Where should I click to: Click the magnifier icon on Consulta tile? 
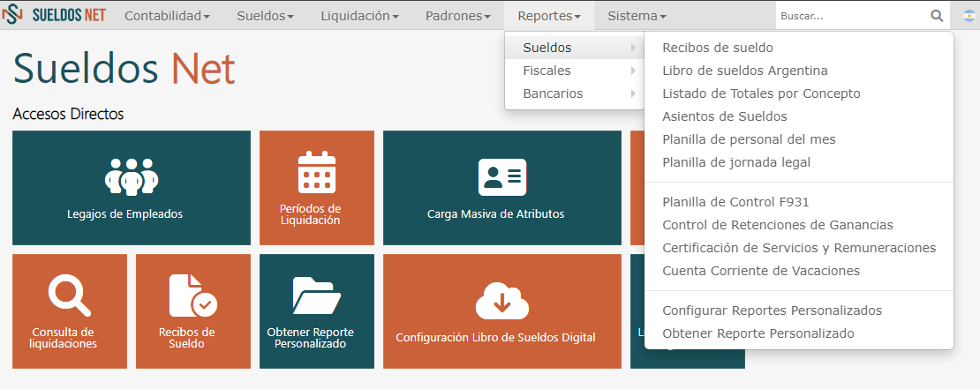(70, 295)
